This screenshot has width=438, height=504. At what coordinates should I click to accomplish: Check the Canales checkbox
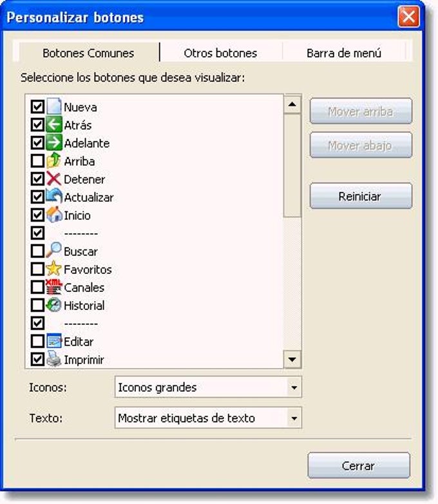(x=37, y=287)
